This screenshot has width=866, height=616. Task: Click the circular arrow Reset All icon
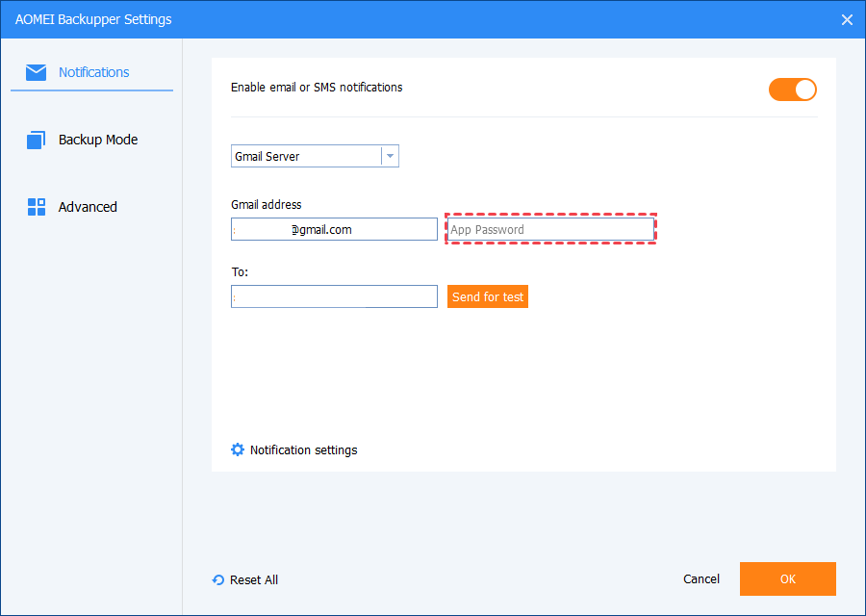[218, 580]
